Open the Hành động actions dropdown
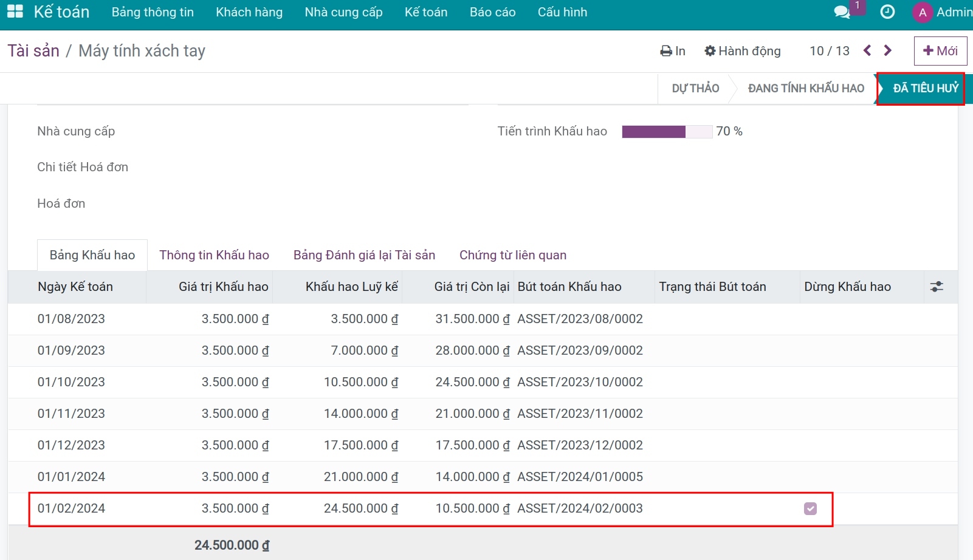 tap(743, 51)
